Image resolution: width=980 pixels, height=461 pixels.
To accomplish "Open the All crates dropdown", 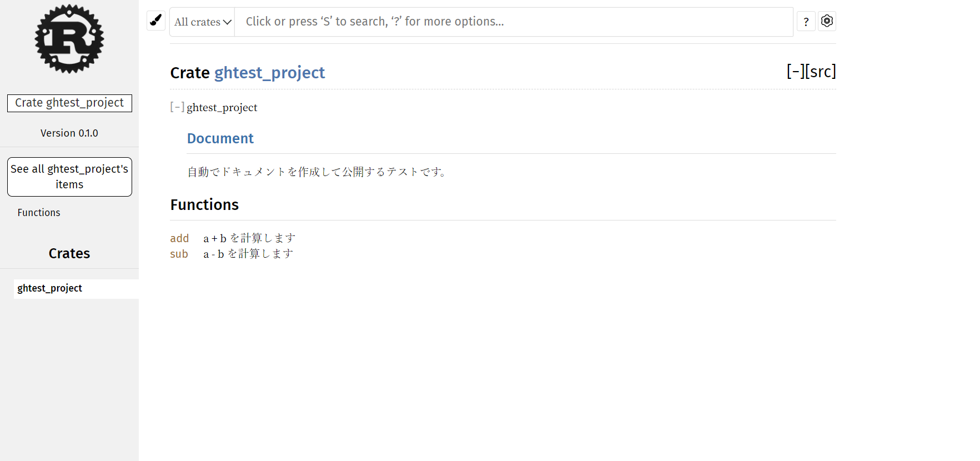I will (x=203, y=22).
